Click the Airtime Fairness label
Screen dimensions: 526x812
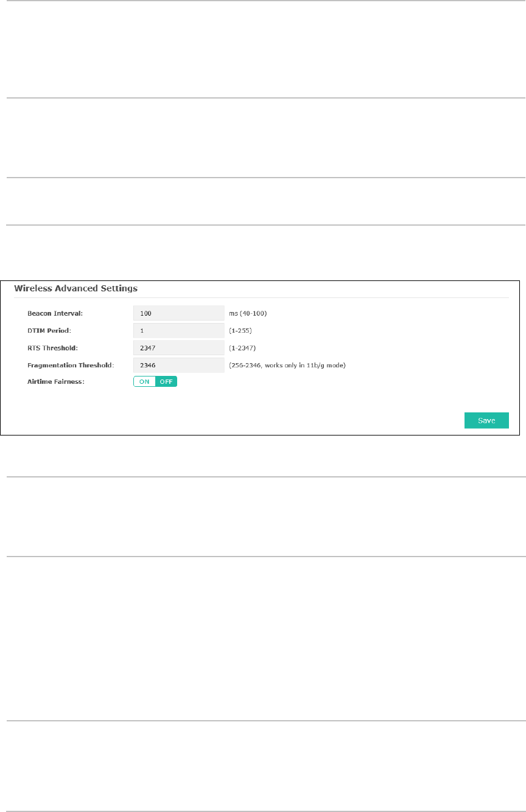55,383
